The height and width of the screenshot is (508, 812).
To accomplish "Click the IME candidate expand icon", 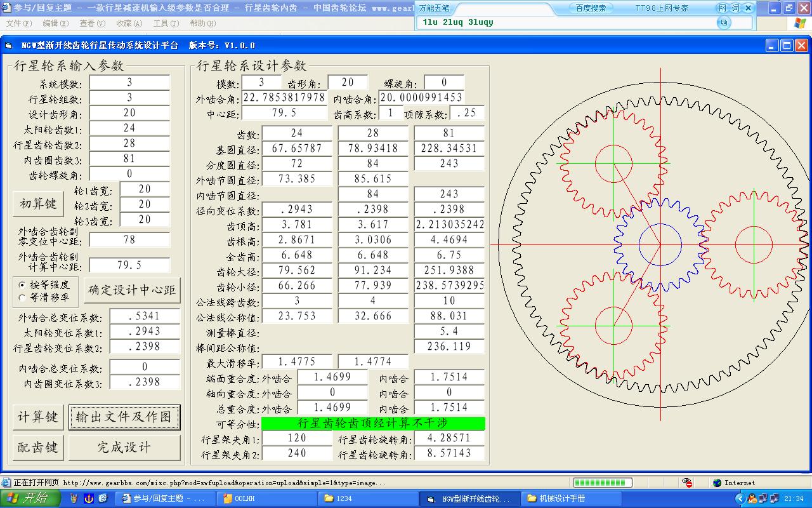I will click(724, 22).
